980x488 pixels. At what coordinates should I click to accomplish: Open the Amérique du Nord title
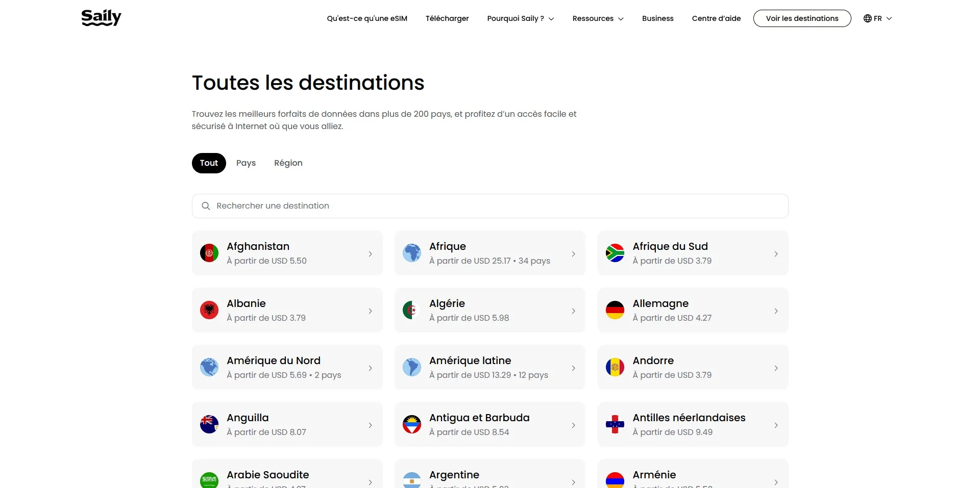274,361
